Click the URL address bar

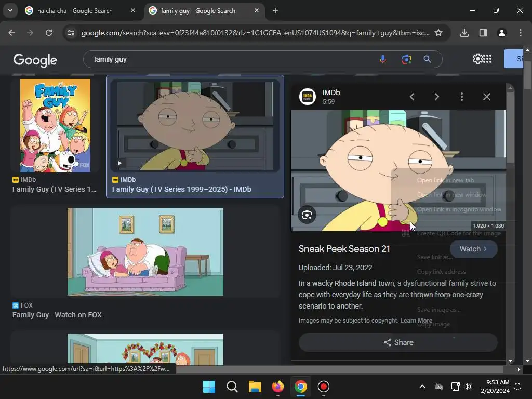[x=255, y=33]
